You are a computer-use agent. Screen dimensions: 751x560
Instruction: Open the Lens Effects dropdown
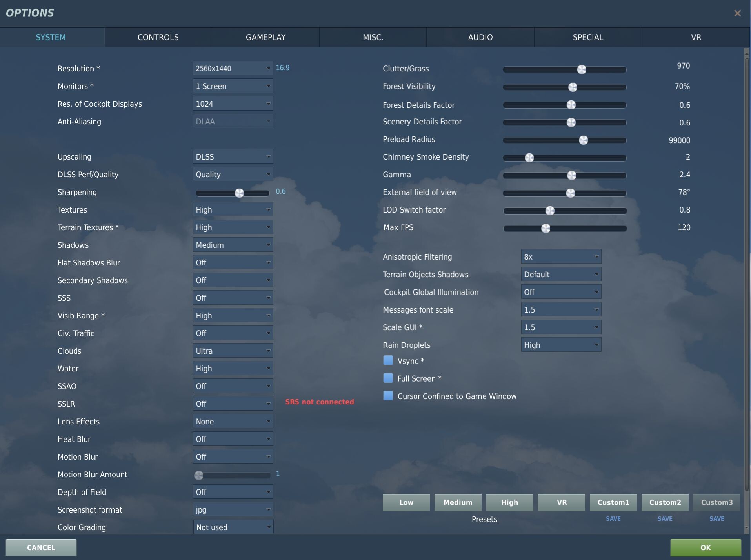coord(233,421)
